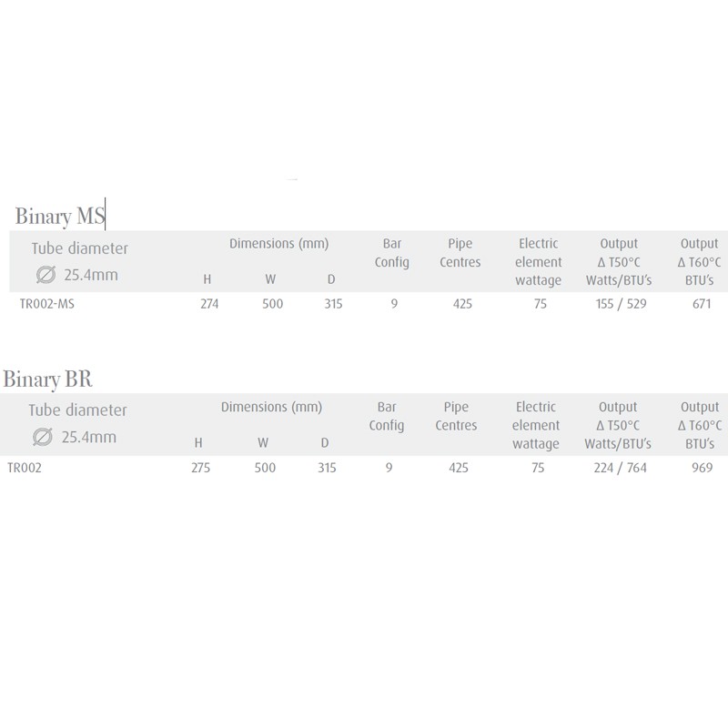Click the 275 height value
Screen dimensions: 728x728
tap(200, 468)
